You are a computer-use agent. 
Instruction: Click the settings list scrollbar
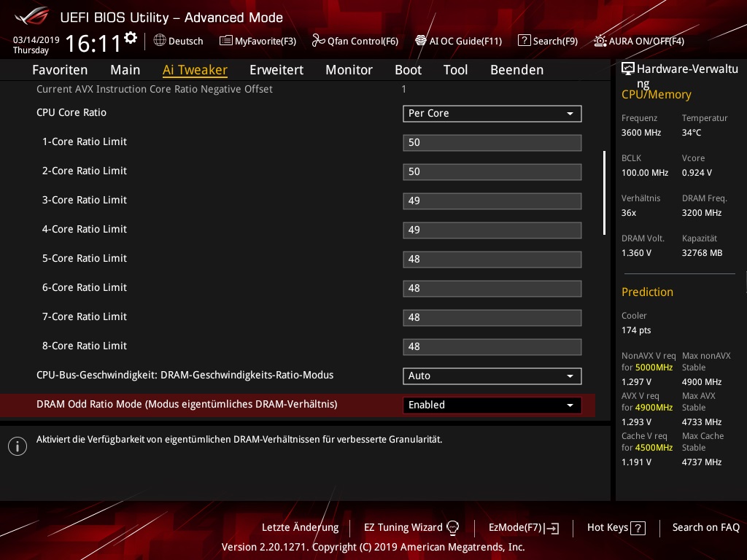tap(604, 192)
